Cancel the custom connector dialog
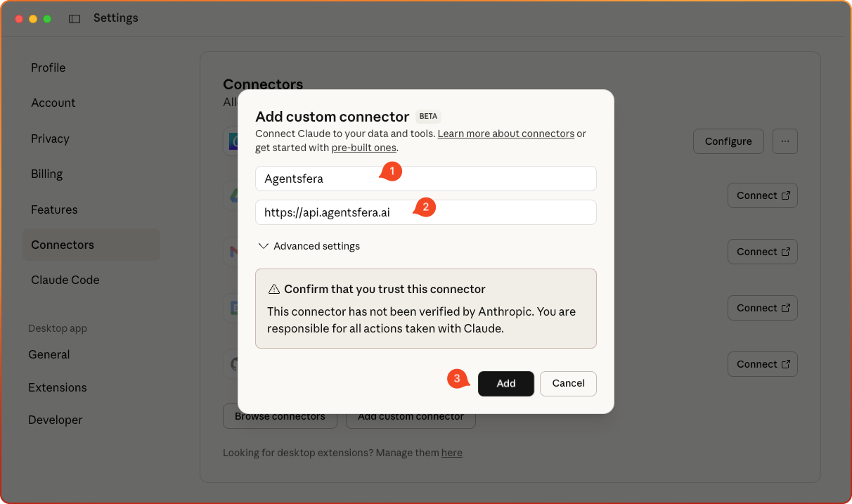This screenshot has width=852, height=504. (568, 383)
